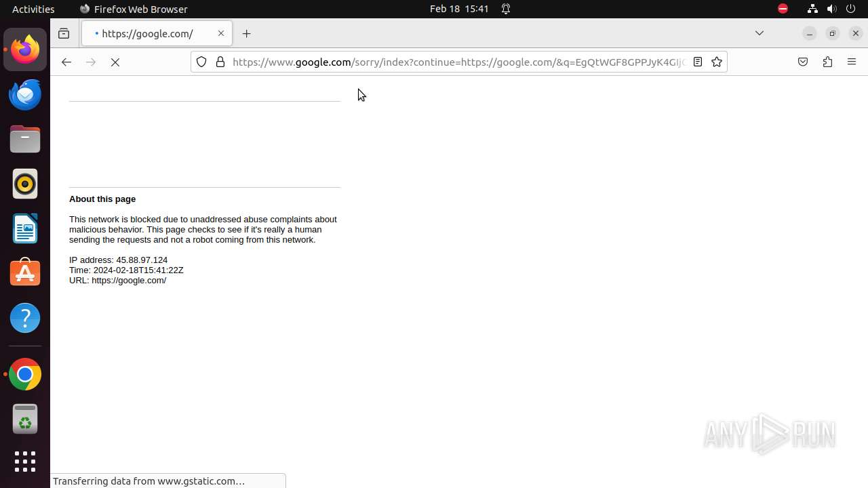Open the Activities overview

click(x=33, y=9)
